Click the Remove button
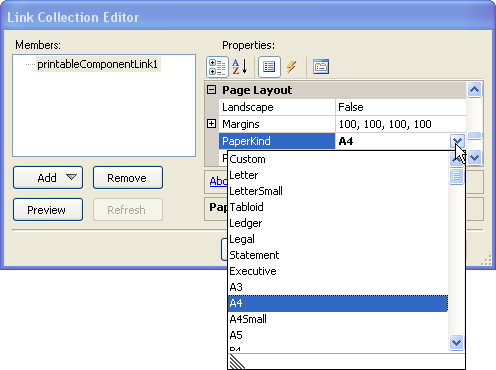The height and width of the screenshot is (370, 496). 128,178
